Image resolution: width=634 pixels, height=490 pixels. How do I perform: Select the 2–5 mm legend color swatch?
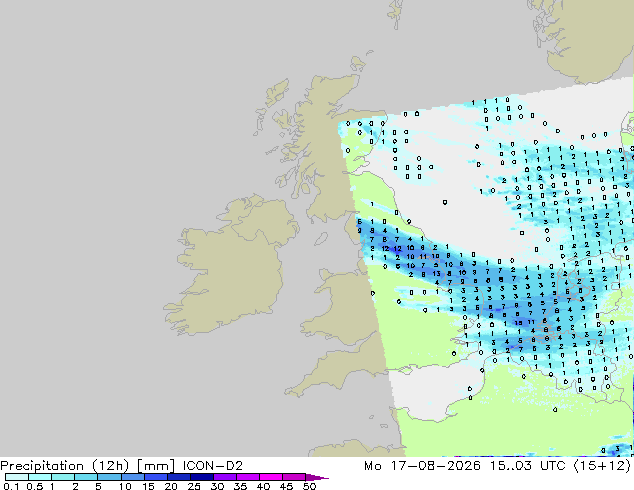86,477
